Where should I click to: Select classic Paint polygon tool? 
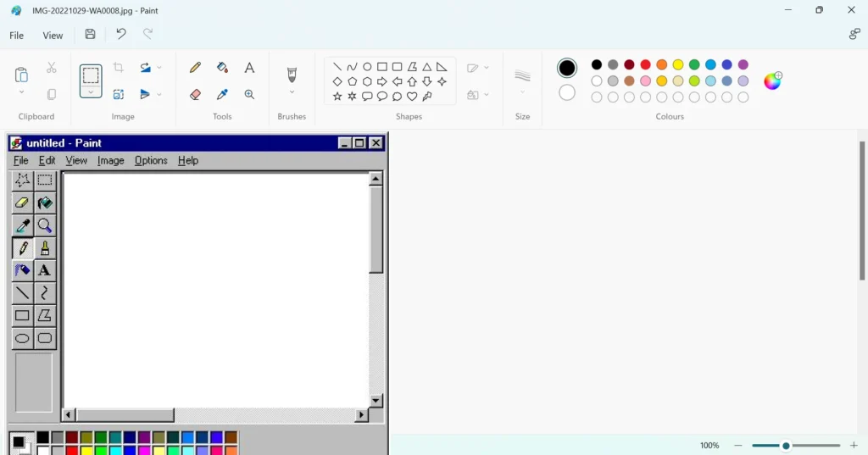[x=45, y=315]
